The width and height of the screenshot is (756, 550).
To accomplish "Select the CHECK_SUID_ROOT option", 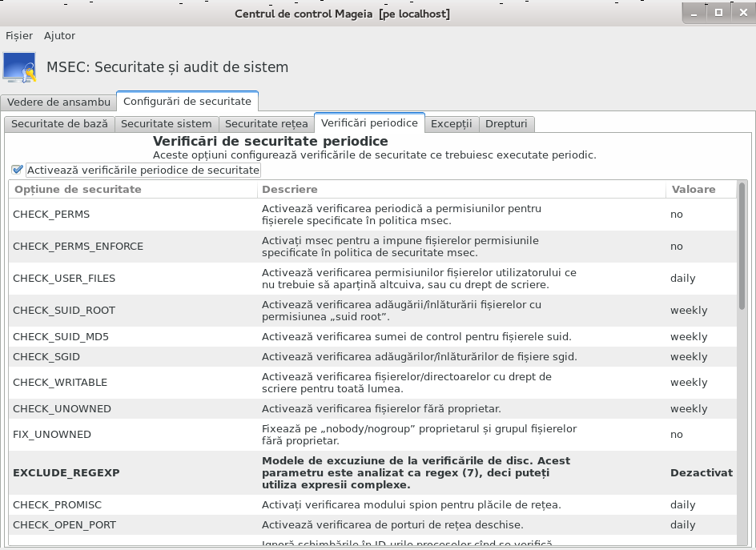I will (x=372, y=311).
